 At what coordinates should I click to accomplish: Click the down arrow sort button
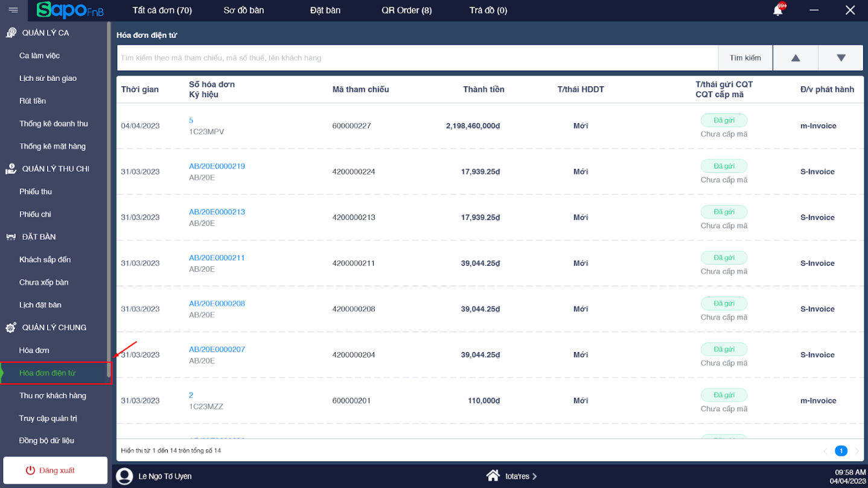coord(841,58)
